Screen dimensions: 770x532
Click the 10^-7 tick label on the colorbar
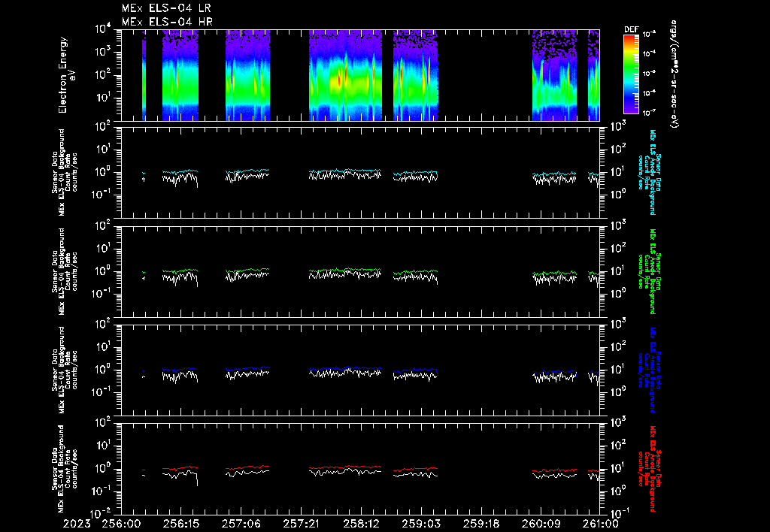pos(649,113)
